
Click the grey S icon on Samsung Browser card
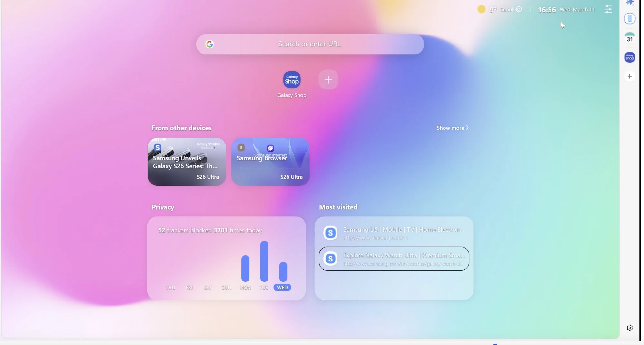[x=241, y=148]
